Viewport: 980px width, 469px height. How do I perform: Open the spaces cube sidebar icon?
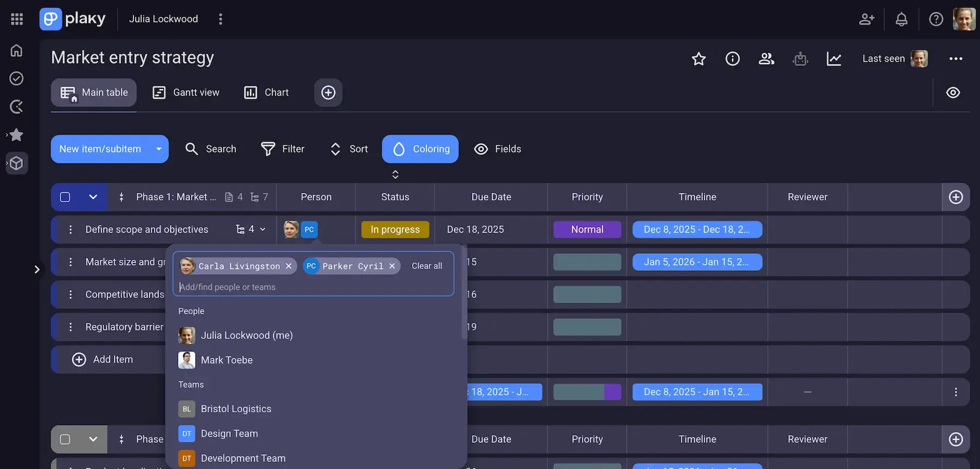[17, 163]
